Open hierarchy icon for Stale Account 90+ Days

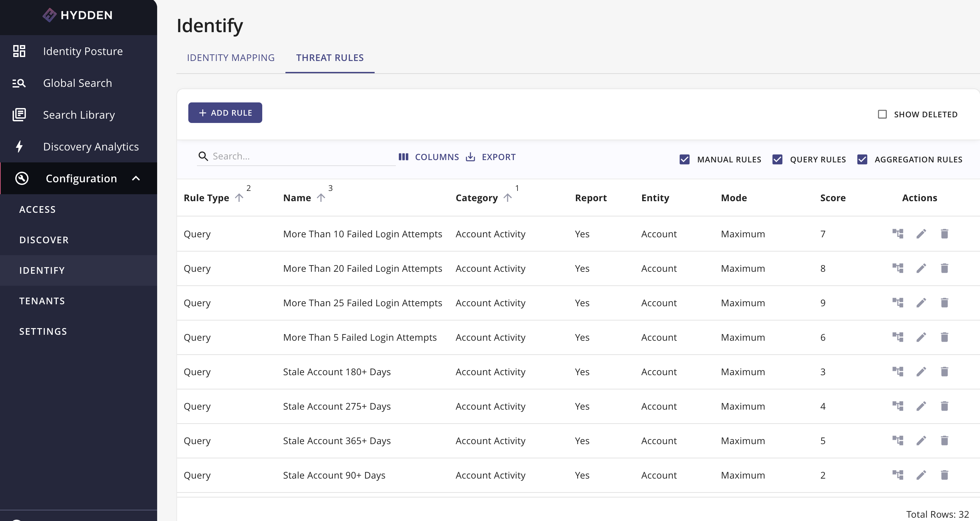898,475
